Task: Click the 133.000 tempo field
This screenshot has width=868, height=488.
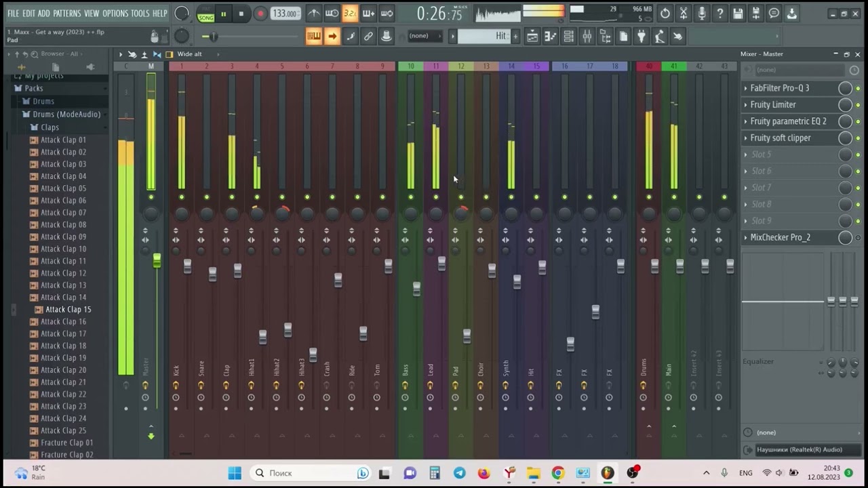Action: (x=285, y=14)
